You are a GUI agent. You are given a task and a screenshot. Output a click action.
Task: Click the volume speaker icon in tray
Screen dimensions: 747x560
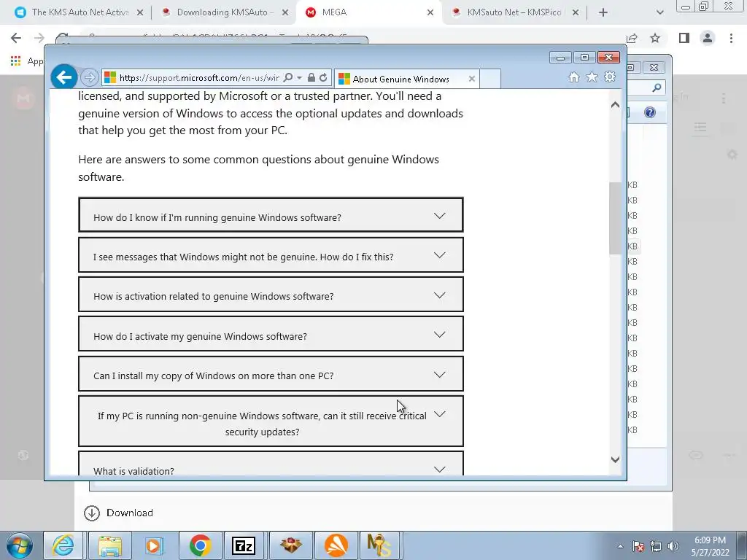click(673, 546)
